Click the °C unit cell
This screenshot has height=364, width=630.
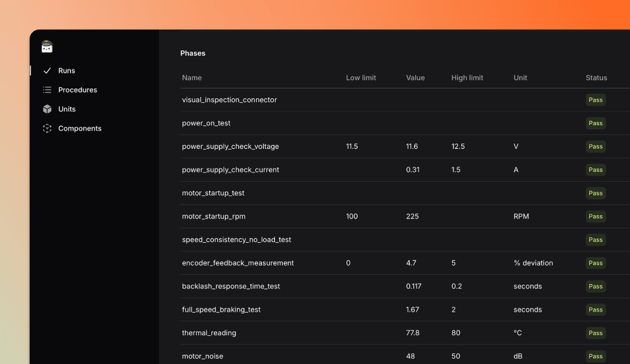(x=518, y=333)
